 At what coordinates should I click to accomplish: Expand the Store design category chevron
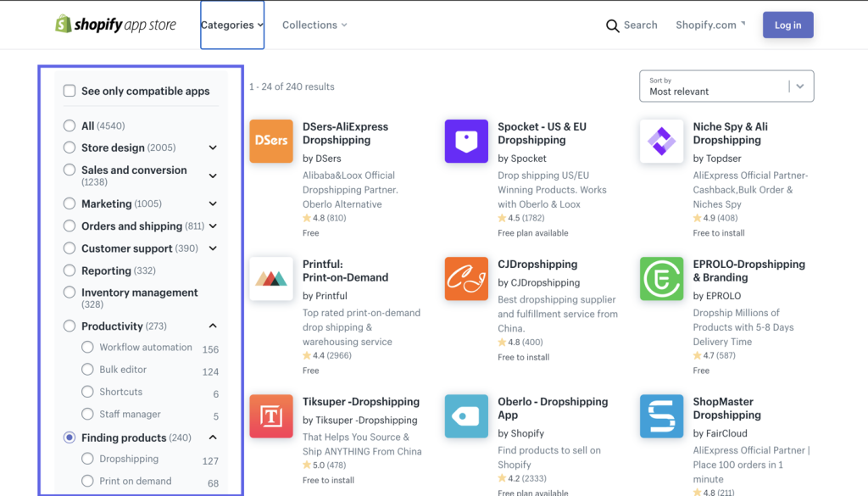click(x=213, y=148)
